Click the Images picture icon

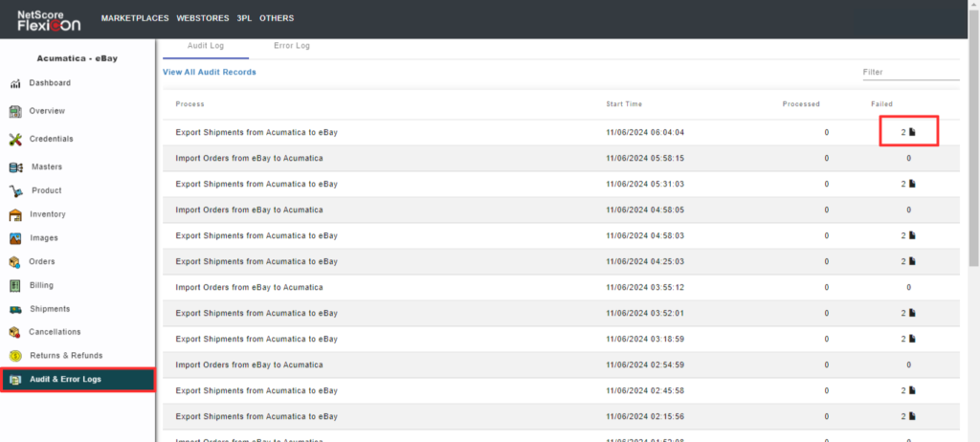click(15, 238)
